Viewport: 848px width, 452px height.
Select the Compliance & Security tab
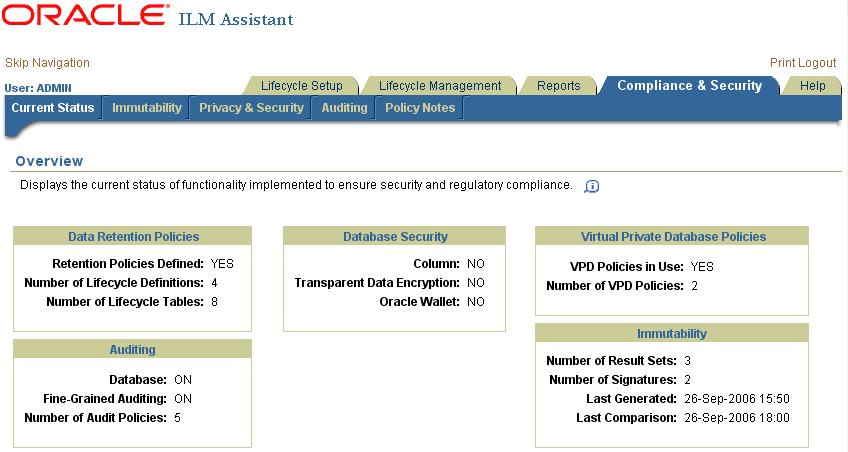tap(690, 85)
